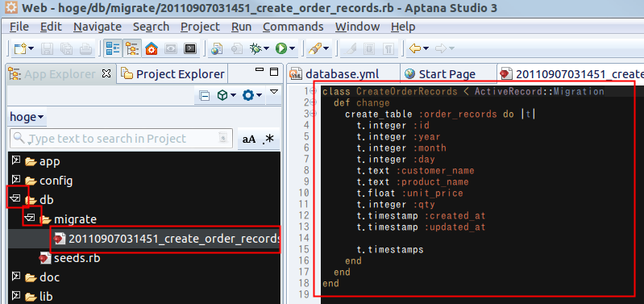Screen dimensions: 644x304
Task: Toggle Block Selection mode icon
Action: 369,49
